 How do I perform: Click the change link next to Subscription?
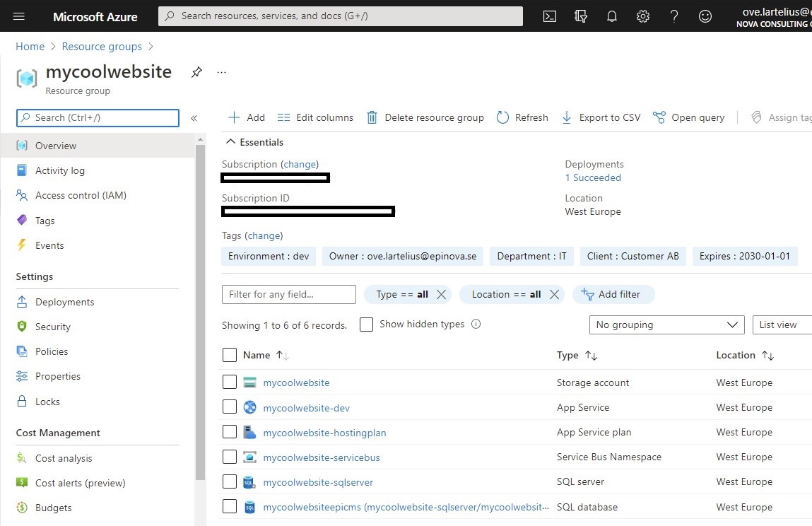tap(300, 164)
